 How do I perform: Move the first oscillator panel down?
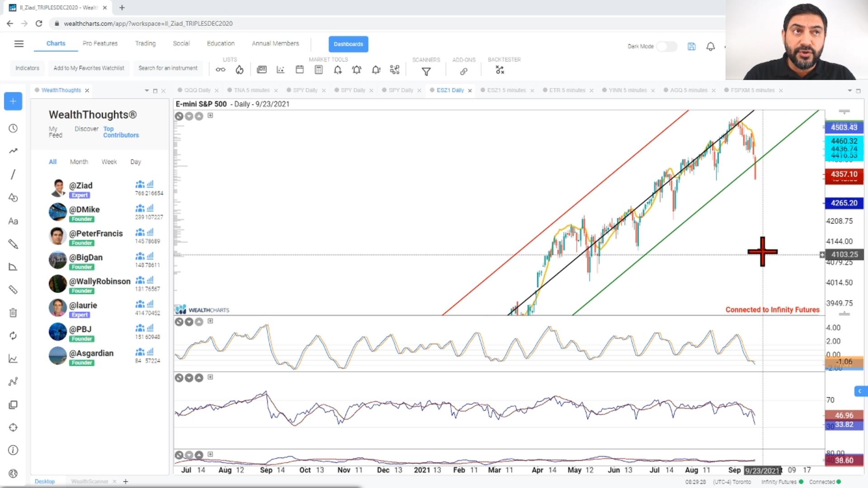pos(189,322)
